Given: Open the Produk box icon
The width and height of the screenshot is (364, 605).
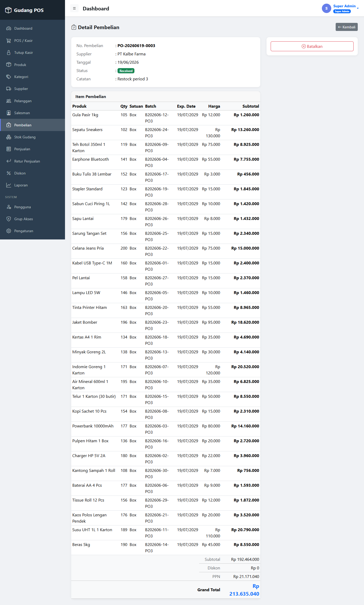Looking at the screenshot, I should click(x=9, y=65).
